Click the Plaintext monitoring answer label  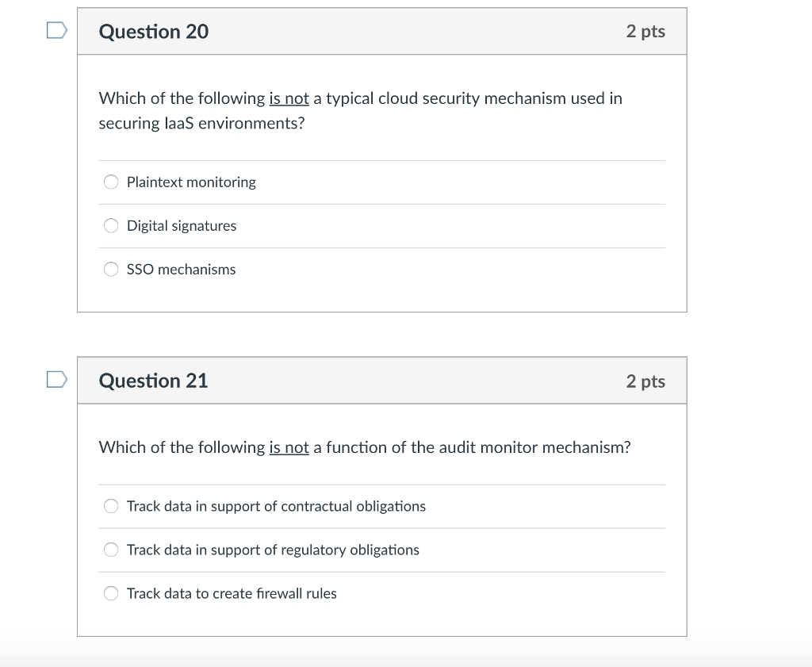[191, 182]
